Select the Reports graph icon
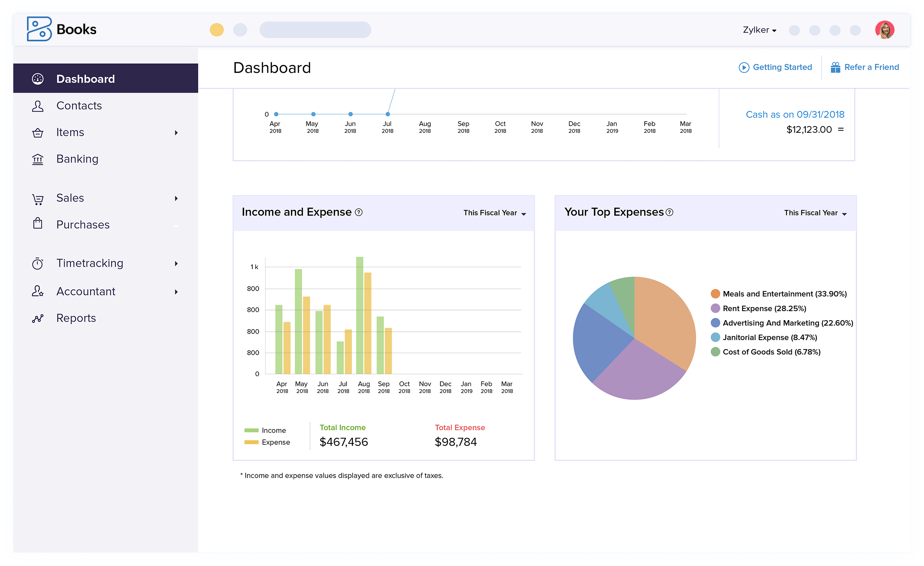The width and height of the screenshot is (924, 566). (38, 318)
